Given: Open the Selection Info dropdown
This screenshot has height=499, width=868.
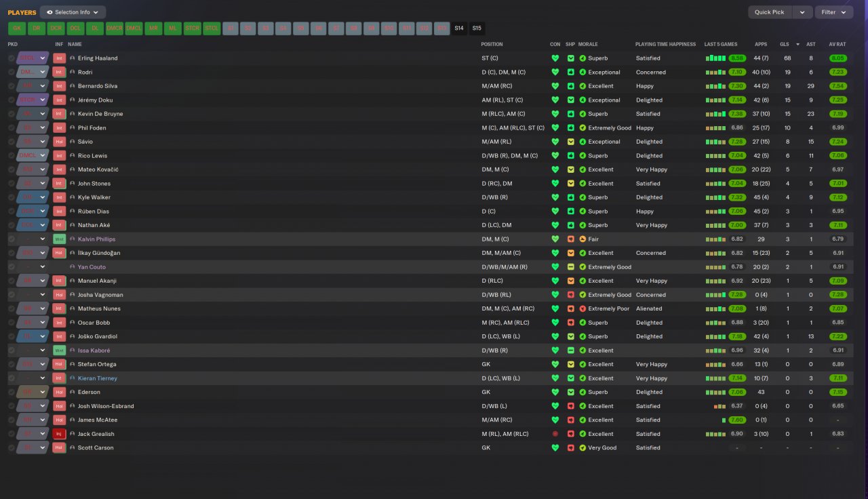Looking at the screenshot, I should [x=73, y=12].
